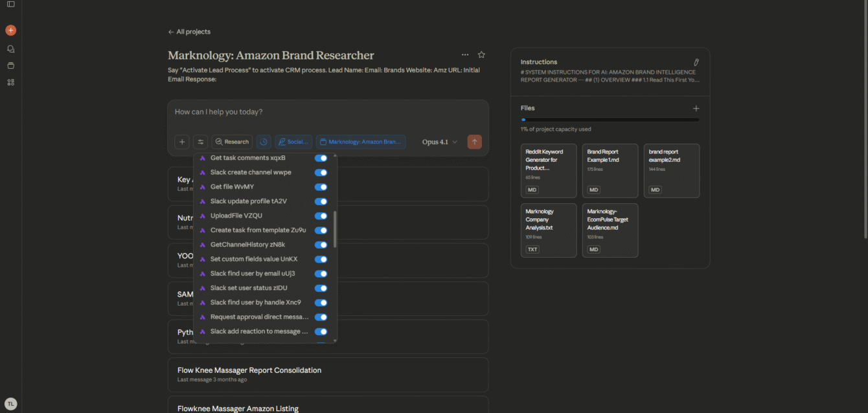Toggle the sidebar panel icon
868x413 pixels.
point(10,5)
